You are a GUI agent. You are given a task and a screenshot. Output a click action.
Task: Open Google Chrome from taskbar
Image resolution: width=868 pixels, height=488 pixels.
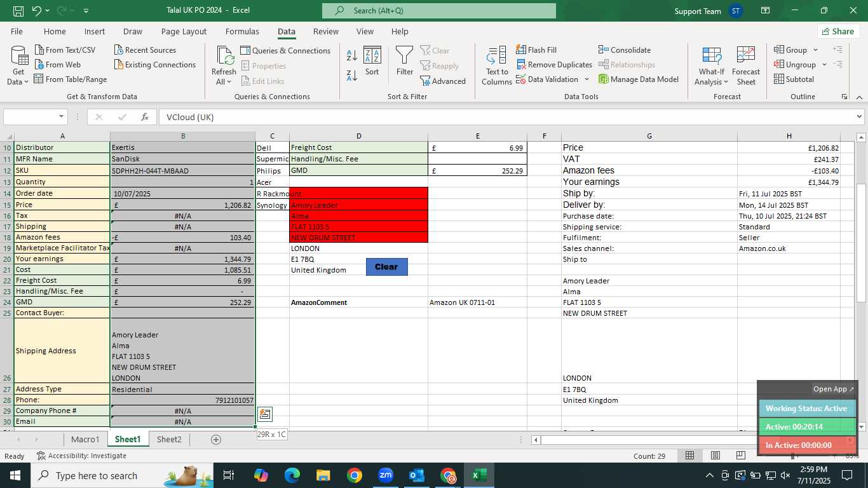pyautogui.click(x=355, y=475)
